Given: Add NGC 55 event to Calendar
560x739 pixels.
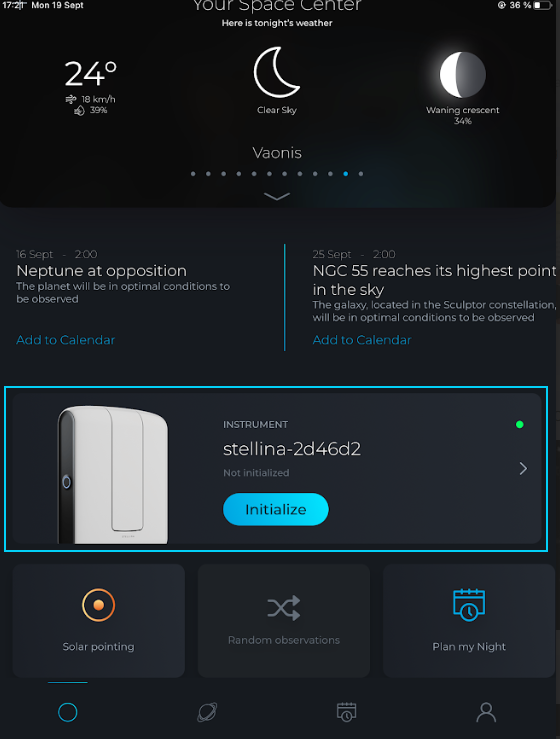Looking at the screenshot, I should 362,340.
